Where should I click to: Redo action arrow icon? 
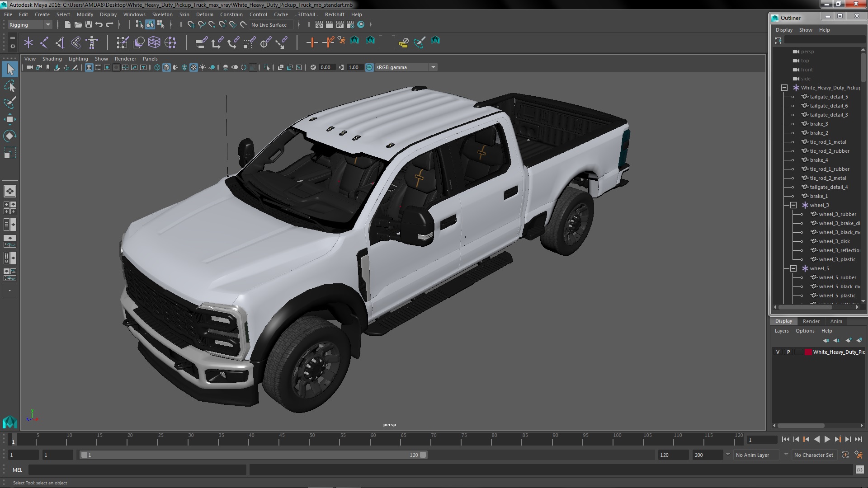pos(109,25)
